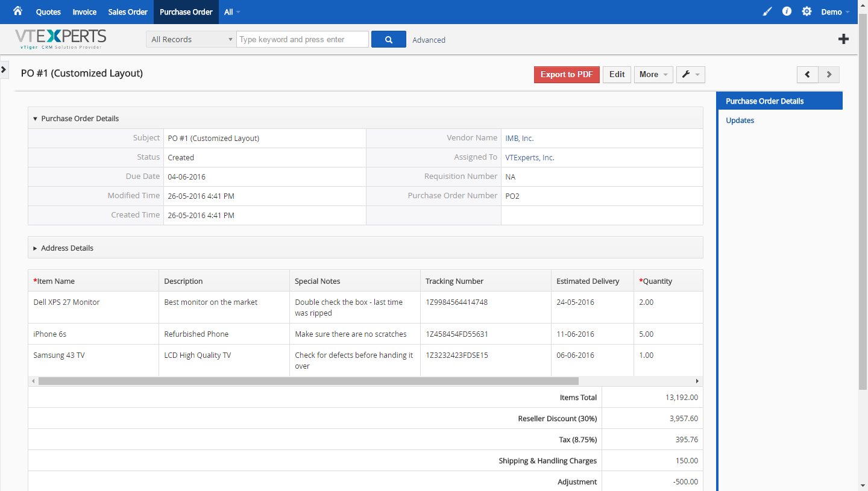Click the Special Notes column header
Viewport: 868px width, 491px height.
tap(355, 281)
